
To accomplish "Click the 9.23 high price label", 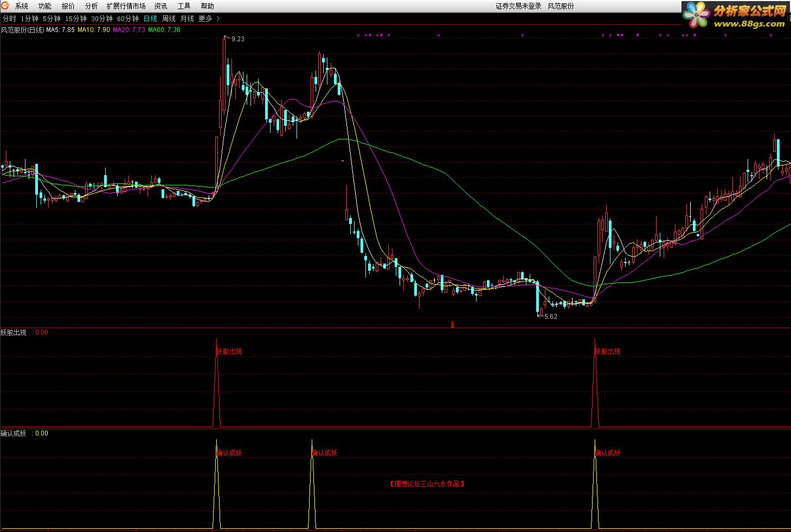I will click(x=238, y=39).
